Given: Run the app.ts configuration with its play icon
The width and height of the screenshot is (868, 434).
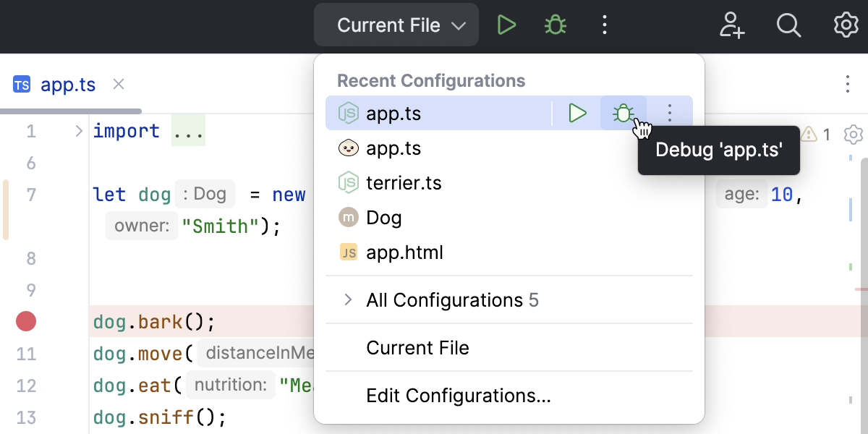Looking at the screenshot, I should [x=576, y=113].
